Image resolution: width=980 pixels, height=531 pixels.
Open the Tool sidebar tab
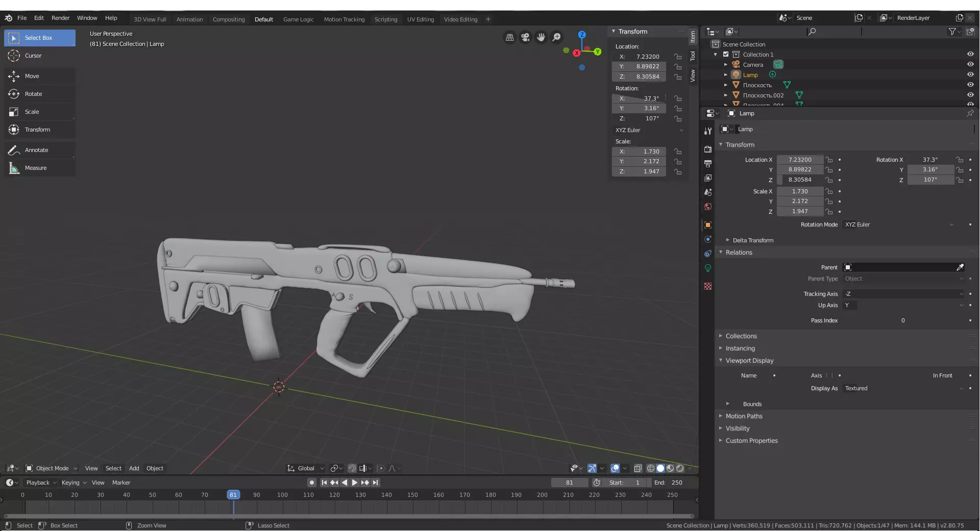point(693,56)
